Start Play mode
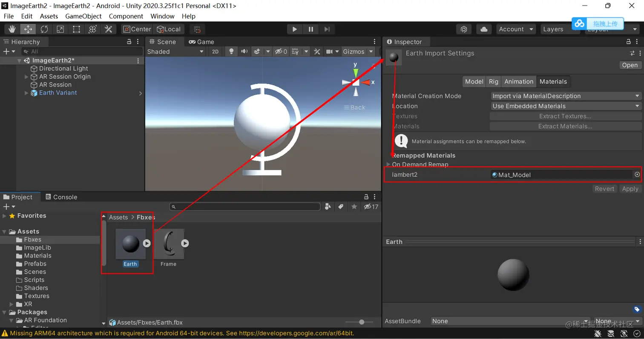644x339 pixels. (x=294, y=29)
